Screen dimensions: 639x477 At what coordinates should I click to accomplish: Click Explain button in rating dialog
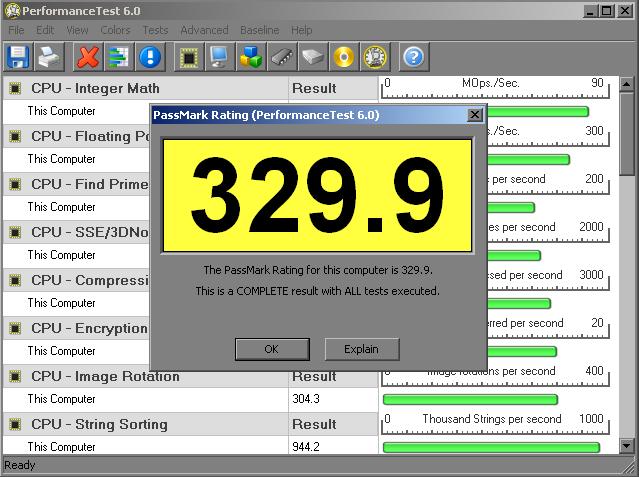(361, 349)
